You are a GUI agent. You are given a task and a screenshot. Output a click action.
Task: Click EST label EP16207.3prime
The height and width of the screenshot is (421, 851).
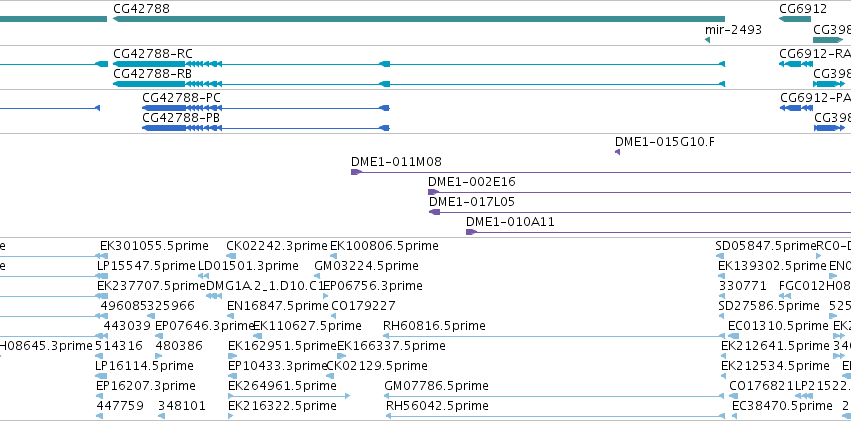pyautogui.click(x=145, y=385)
